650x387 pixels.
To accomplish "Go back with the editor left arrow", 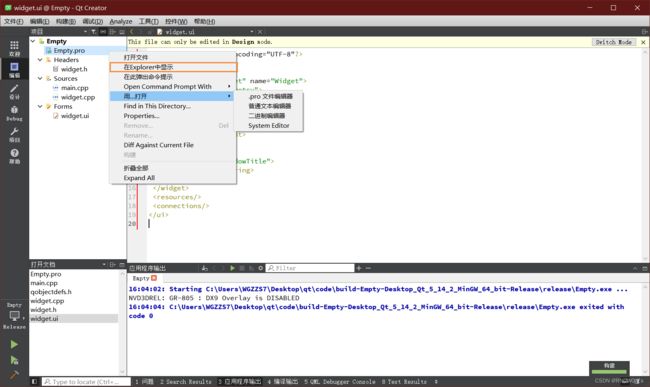I will [x=132, y=31].
